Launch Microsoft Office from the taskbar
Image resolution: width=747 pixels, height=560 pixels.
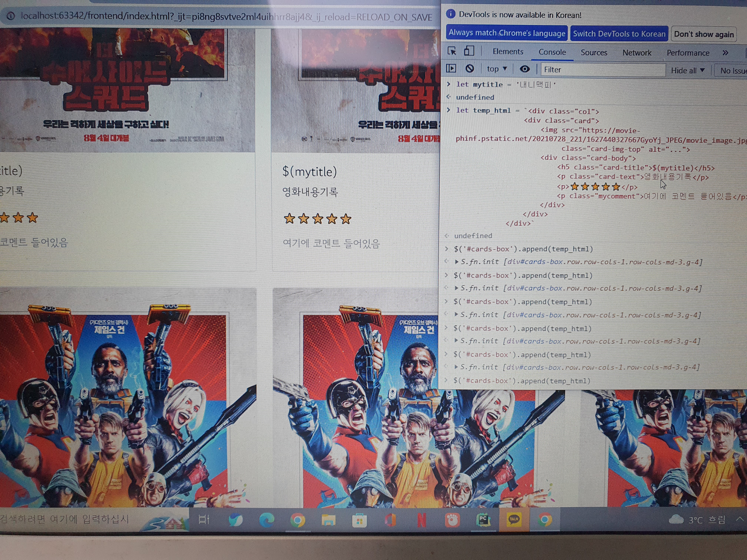[390, 521]
